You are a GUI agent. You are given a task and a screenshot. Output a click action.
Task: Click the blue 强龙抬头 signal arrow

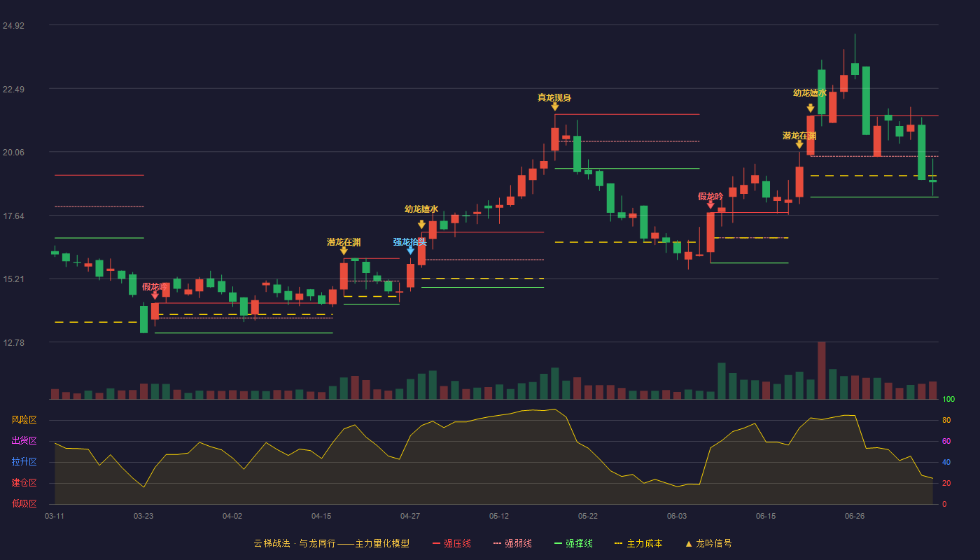[410, 251]
